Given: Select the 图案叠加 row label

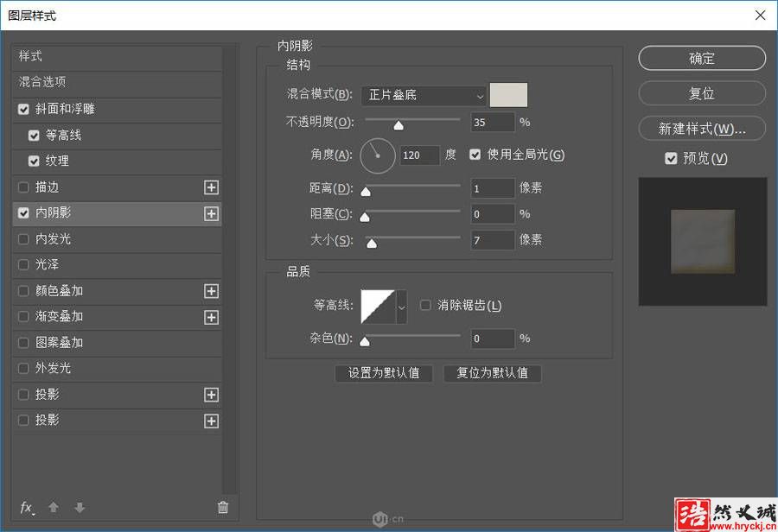Looking at the screenshot, I should click(59, 343).
